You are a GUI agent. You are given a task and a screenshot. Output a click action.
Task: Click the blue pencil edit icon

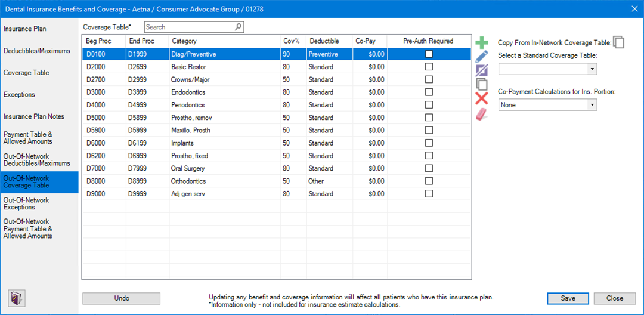(x=482, y=56)
